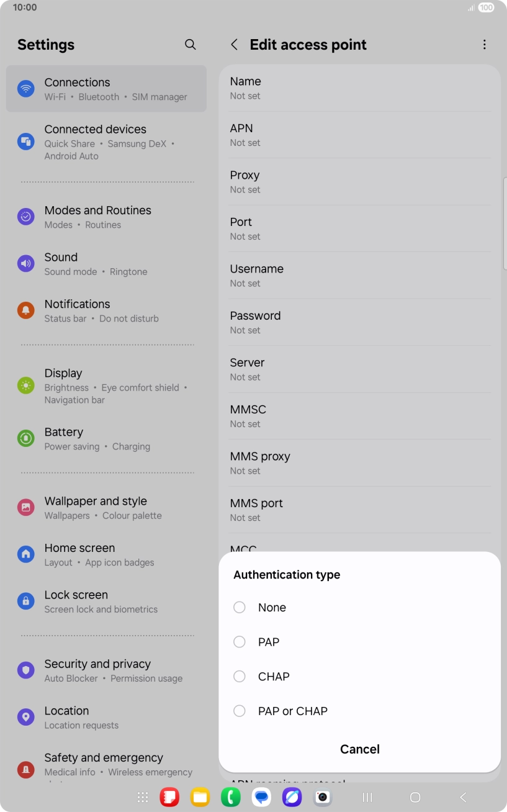
Task: Launch the Phone app from taskbar
Action: coord(231,797)
